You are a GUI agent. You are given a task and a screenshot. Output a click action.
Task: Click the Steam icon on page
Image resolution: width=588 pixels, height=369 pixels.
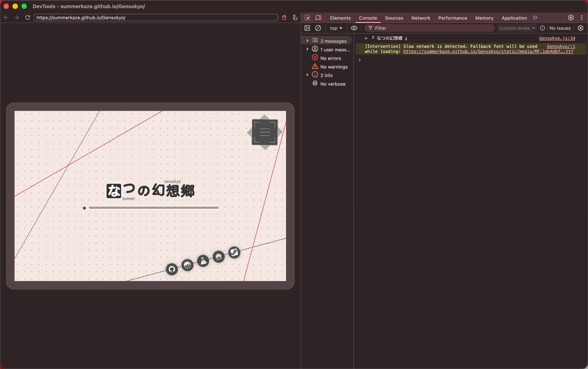234,252
